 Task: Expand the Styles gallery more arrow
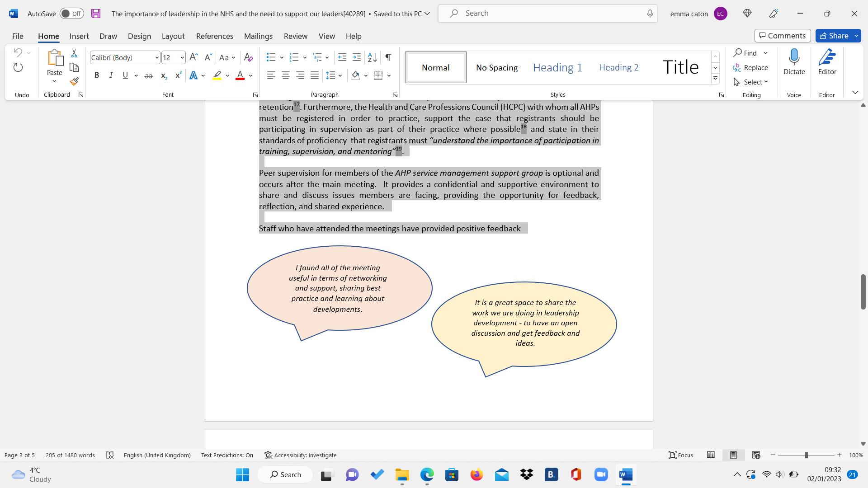pyautogui.click(x=715, y=79)
